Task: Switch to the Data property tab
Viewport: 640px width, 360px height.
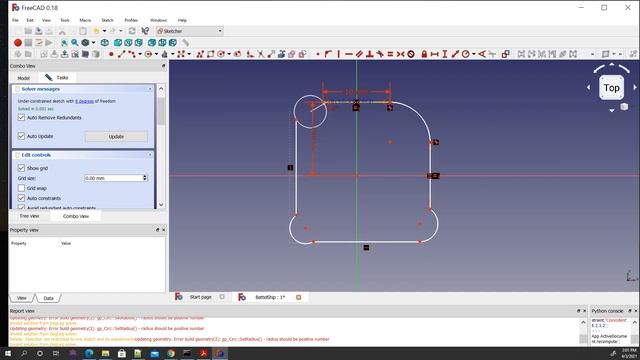Action: click(x=49, y=298)
